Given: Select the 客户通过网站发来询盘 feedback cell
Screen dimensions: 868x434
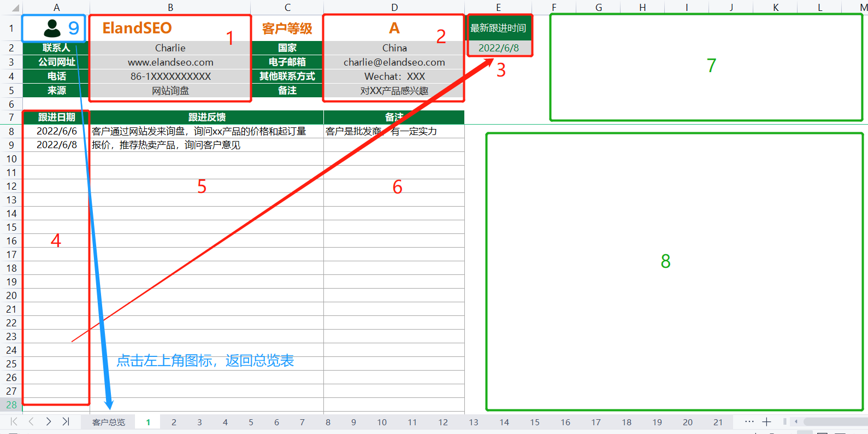Looking at the screenshot, I should click(x=206, y=131).
